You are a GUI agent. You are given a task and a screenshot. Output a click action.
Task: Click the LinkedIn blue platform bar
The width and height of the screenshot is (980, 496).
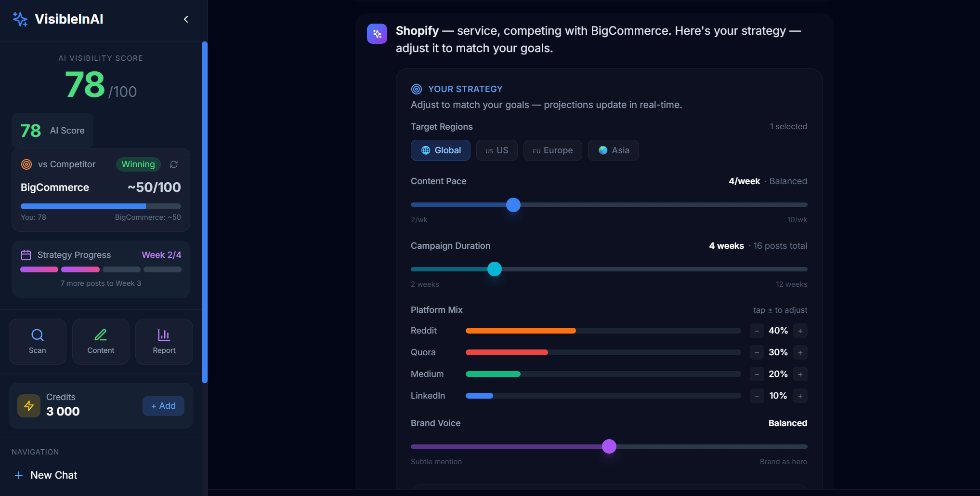coord(479,396)
